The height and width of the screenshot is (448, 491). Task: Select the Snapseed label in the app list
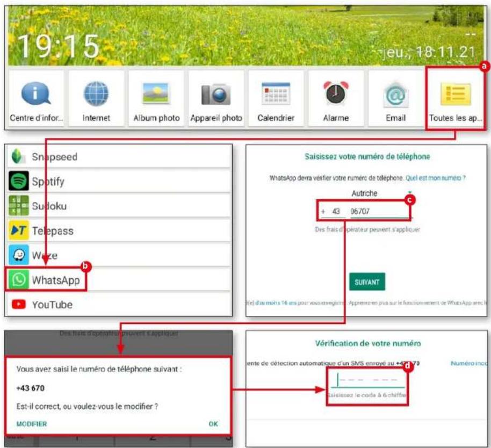tap(54, 156)
